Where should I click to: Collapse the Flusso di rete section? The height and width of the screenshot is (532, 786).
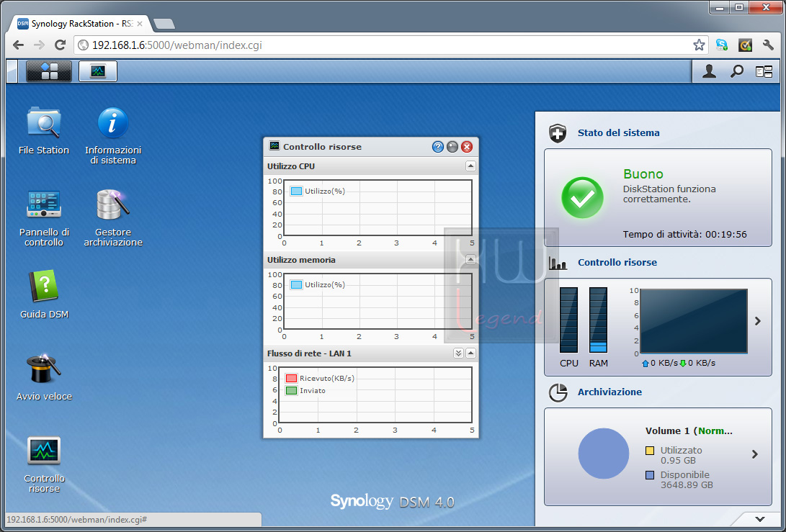click(470, 353)
